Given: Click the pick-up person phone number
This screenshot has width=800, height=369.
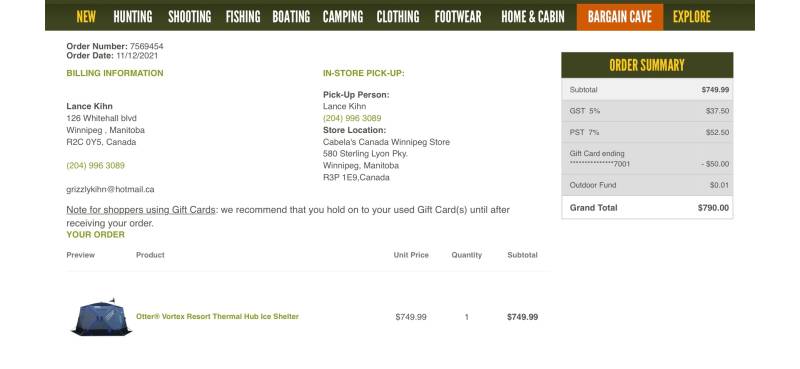Looking at the screenshot, I should pyautogui.click(x=352, y=118).
